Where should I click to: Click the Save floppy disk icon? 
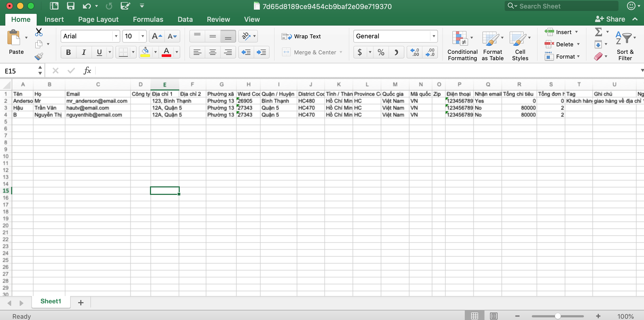pos(70,6)
